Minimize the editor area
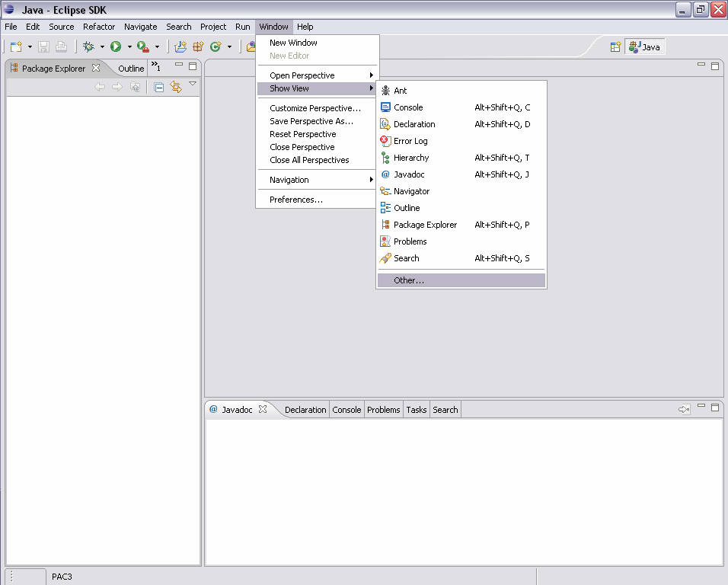 701,65
